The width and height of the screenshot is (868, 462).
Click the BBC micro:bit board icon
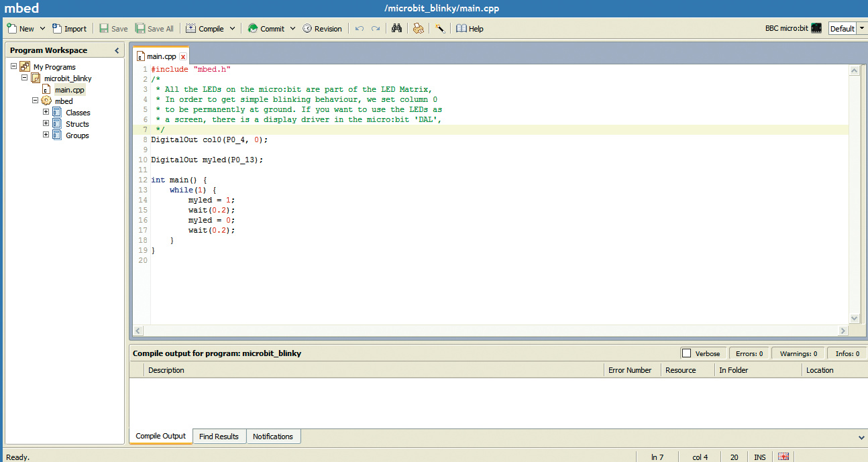816,28
